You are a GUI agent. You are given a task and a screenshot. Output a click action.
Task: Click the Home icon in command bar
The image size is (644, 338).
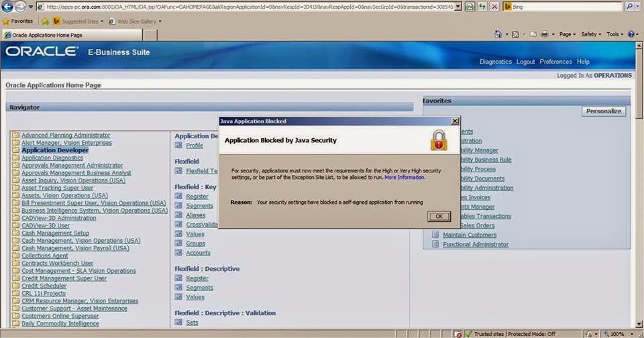[498, 34]
